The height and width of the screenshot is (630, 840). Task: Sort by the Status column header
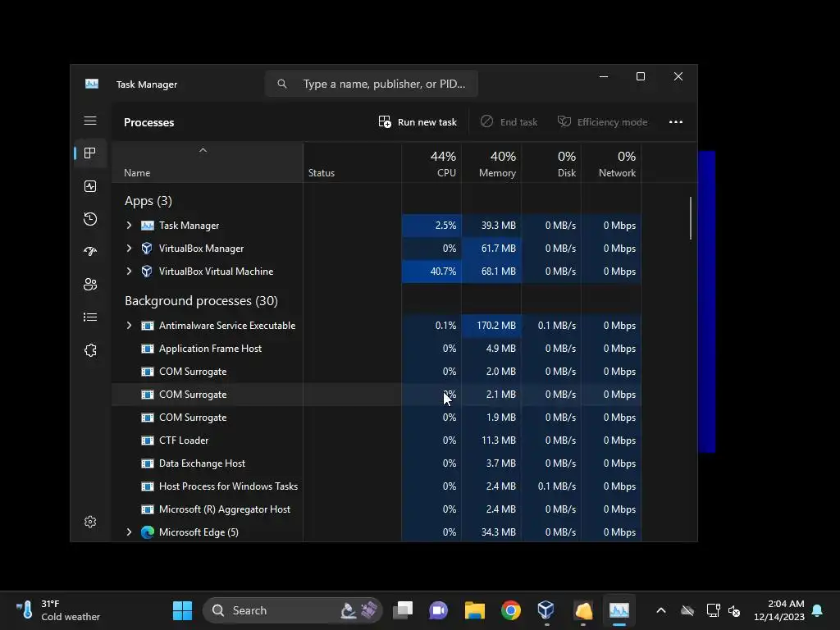tap(352, 163)
